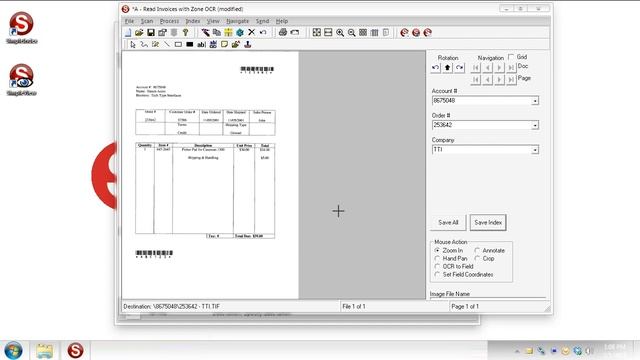Select Set Field Coordinates mouse action
The image size is (640, 360).
point(437,275)
